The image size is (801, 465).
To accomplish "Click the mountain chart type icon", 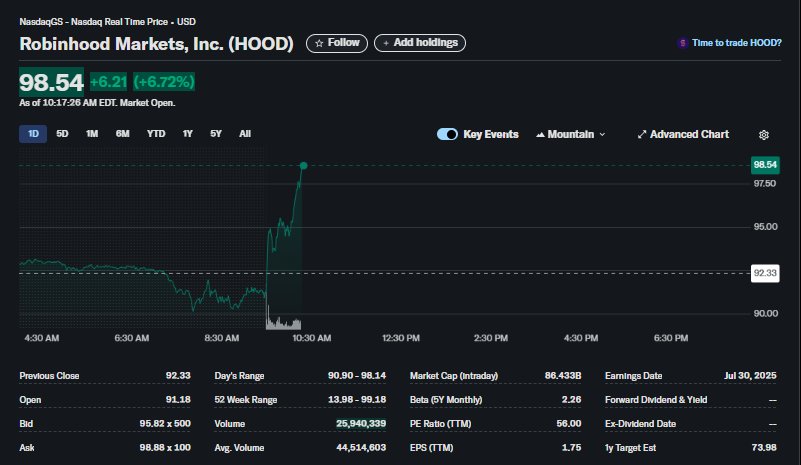I will click(x=540, y=134).
